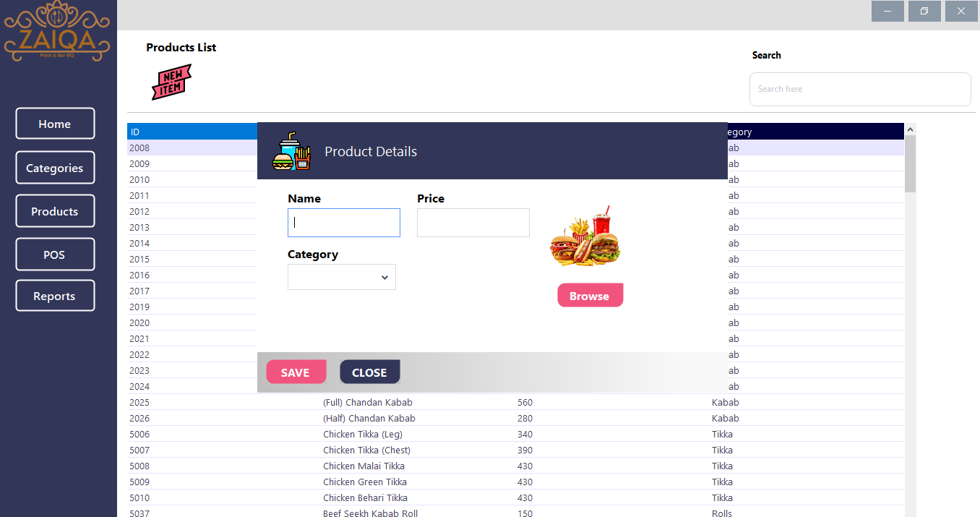Viewport: 980px width, 517px height.
Task: Go to Categories in sidebar
Action: click(x=55, y=168)
